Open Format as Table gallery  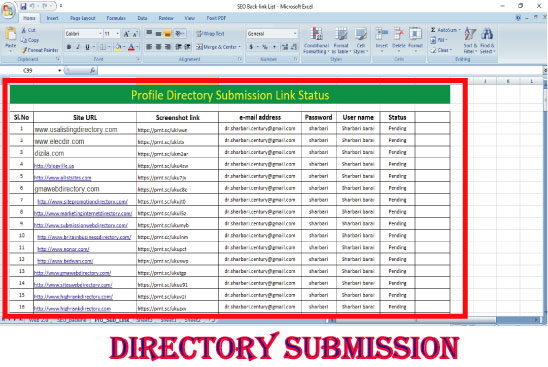point(341,40)
